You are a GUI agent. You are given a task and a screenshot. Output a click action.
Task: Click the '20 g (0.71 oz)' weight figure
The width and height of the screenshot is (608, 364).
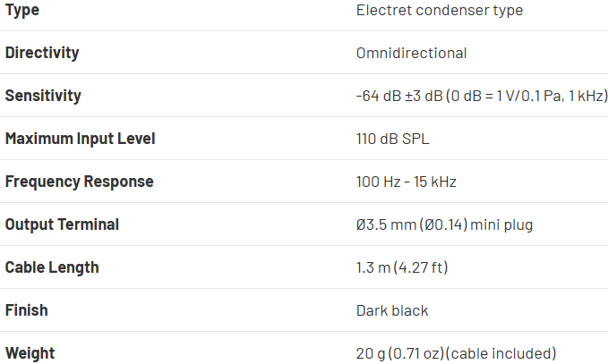coord(400,353)
